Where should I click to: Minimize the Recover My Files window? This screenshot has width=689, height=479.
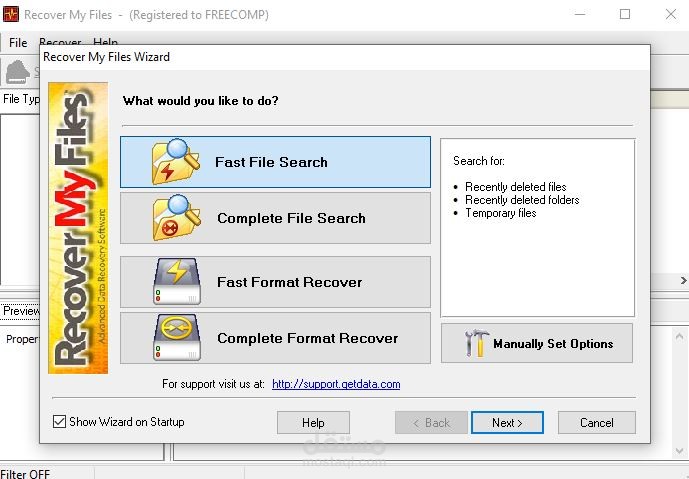click(580, 15)
